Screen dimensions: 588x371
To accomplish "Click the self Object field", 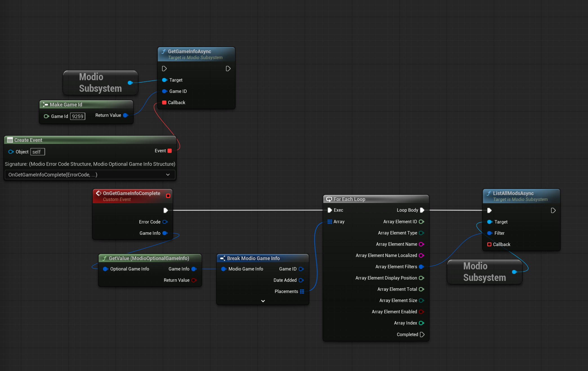I will pyautogui.click(x=37, y=152).
